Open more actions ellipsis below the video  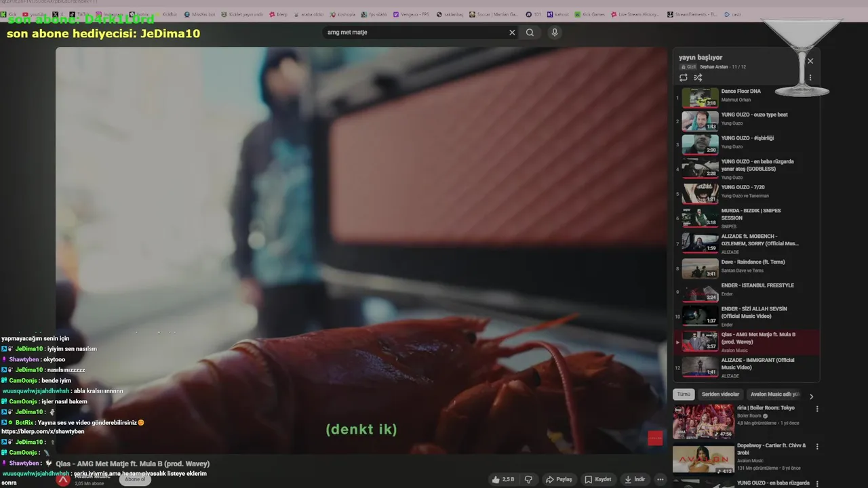tap(660, 479)
